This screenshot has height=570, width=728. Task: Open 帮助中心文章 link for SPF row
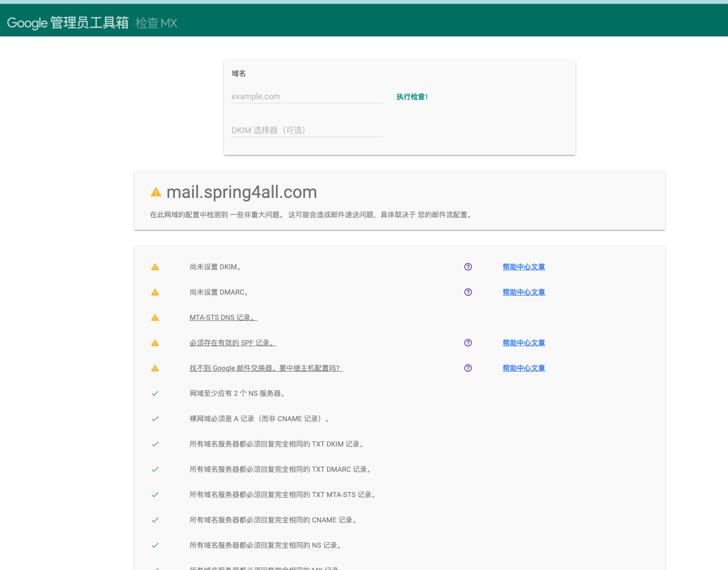pos(524,343)
